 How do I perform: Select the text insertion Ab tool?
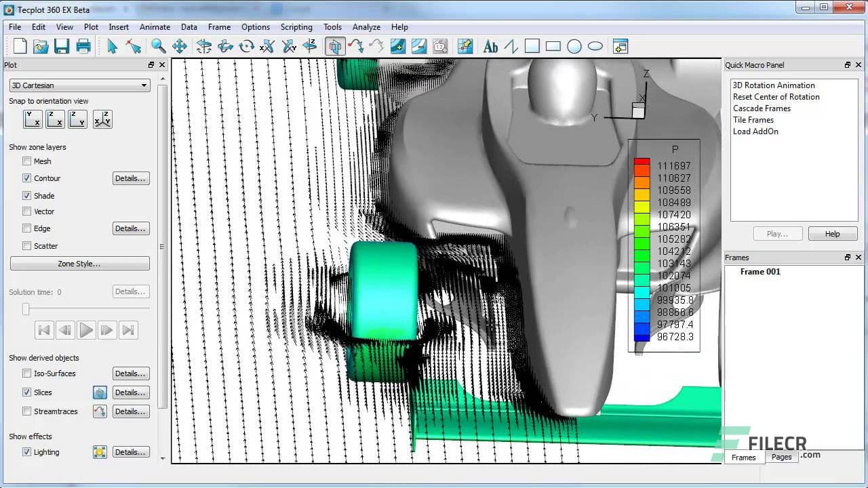490,46
